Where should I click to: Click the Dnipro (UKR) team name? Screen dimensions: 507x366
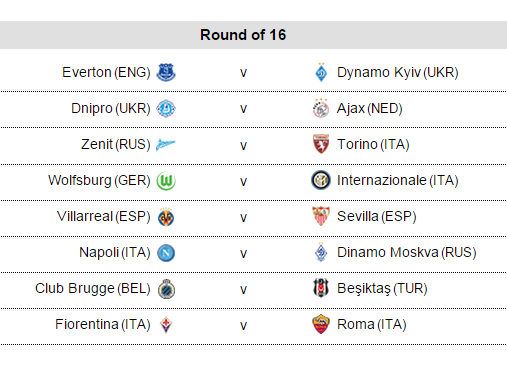pos(111,108)
